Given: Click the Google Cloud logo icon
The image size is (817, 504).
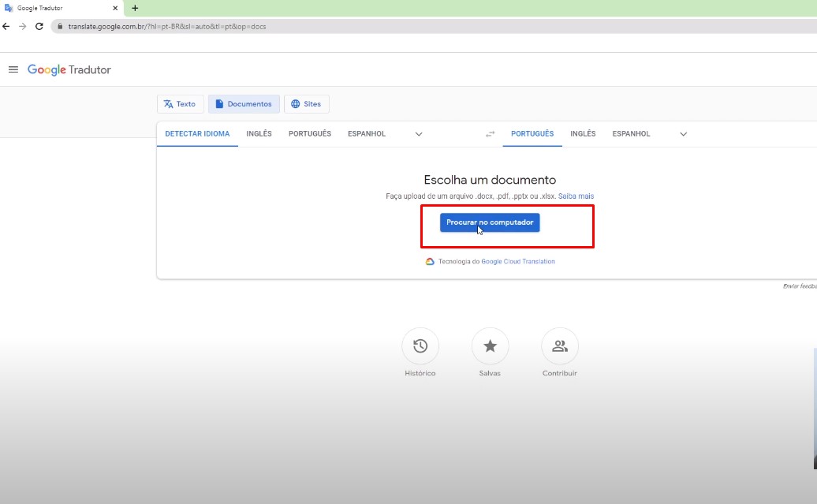Looking at the screenshot, I should tap(430, 262).
